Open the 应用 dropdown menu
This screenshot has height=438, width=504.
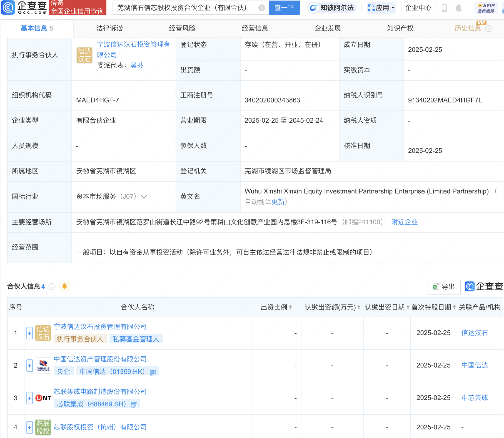tap(381, 8)
